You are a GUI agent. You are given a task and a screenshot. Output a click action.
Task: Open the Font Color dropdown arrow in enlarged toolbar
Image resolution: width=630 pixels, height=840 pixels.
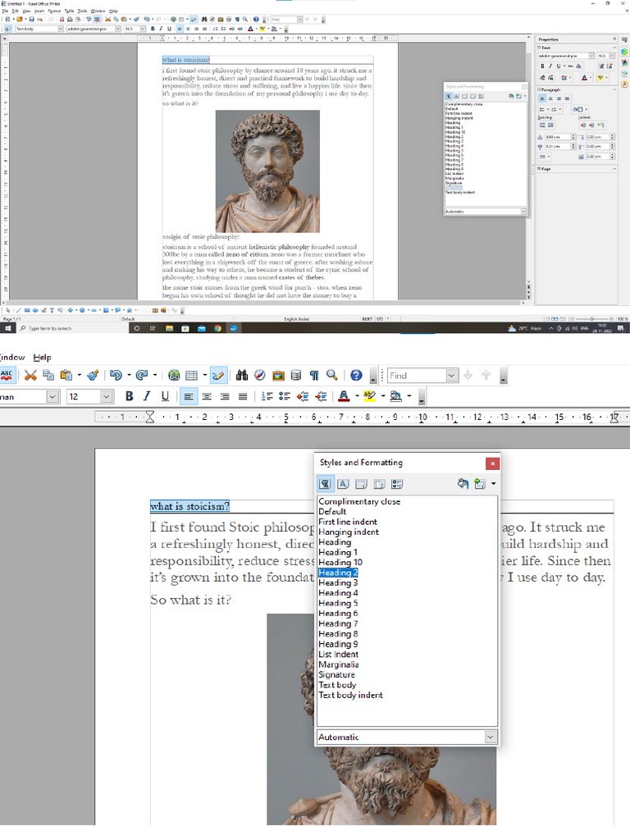tap(357, 396)
